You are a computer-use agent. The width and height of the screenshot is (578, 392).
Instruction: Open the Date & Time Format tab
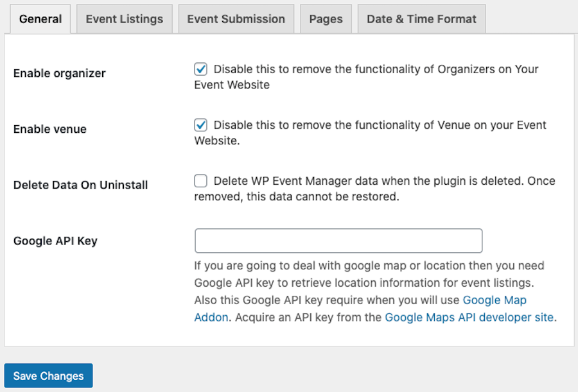click(421, 19)
